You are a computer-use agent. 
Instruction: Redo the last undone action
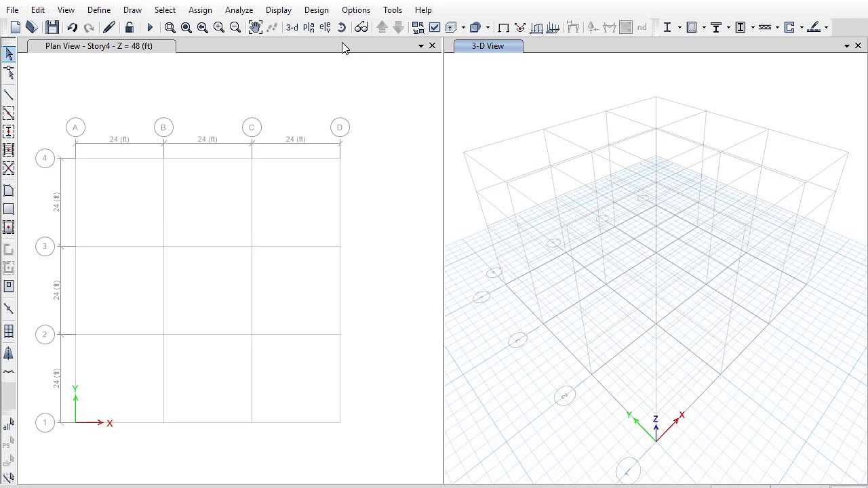[x=89, y=27]
